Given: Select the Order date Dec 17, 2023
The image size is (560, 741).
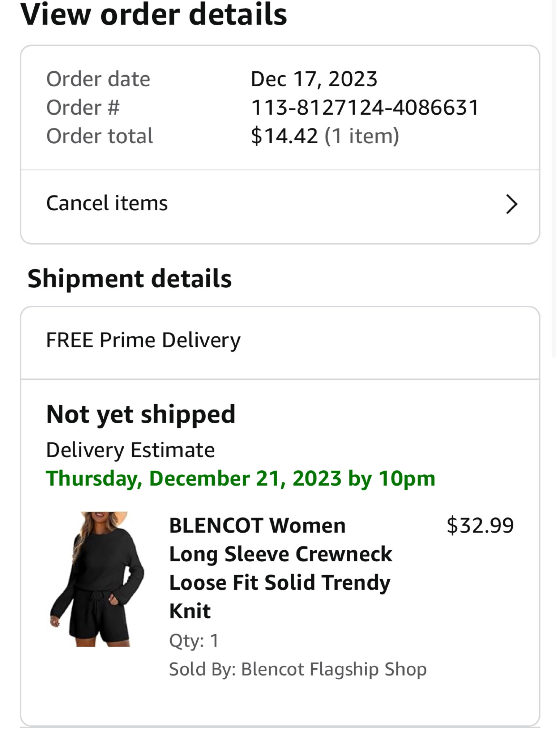Looking at the screenshot, I should [314, 79].
